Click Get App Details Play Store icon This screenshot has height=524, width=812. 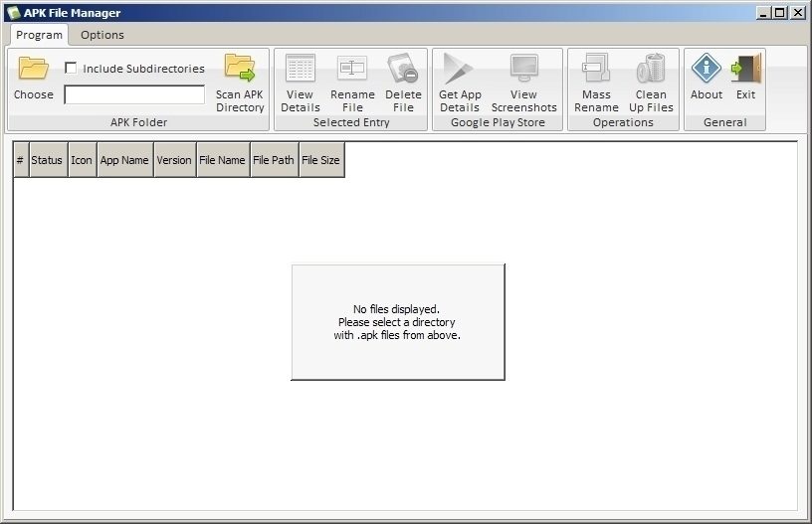coord(459,68)
